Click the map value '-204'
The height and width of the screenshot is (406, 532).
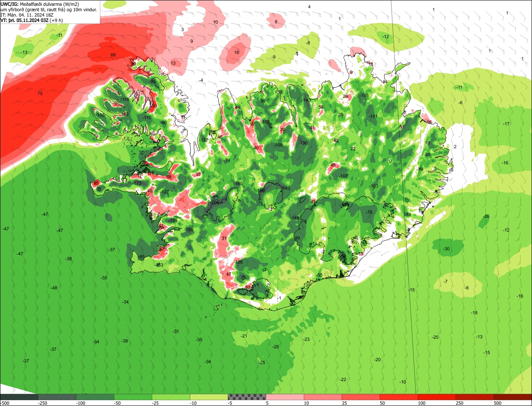(x=214, y=202)
